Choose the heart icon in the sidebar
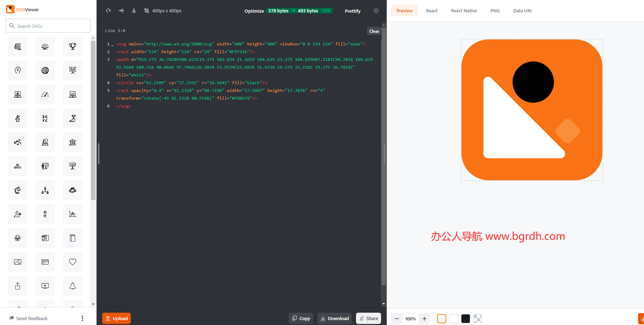 pos(73,262)
